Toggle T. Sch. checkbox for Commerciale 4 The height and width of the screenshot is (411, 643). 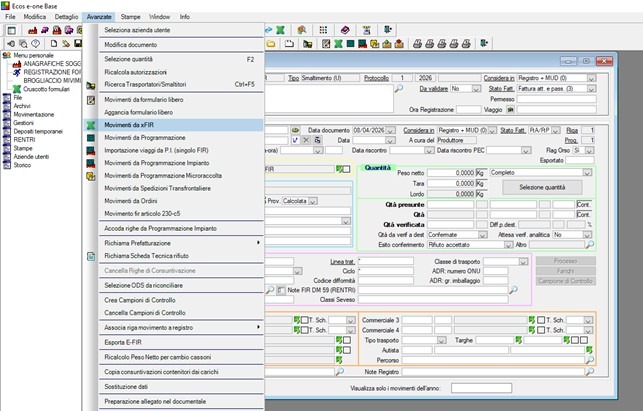(x=543, y=329)
